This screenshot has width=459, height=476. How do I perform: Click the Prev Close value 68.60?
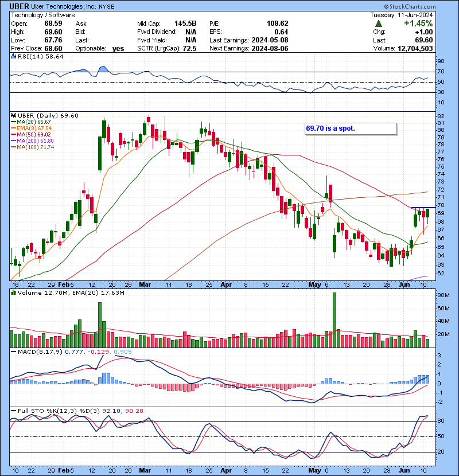pos(53,49)
